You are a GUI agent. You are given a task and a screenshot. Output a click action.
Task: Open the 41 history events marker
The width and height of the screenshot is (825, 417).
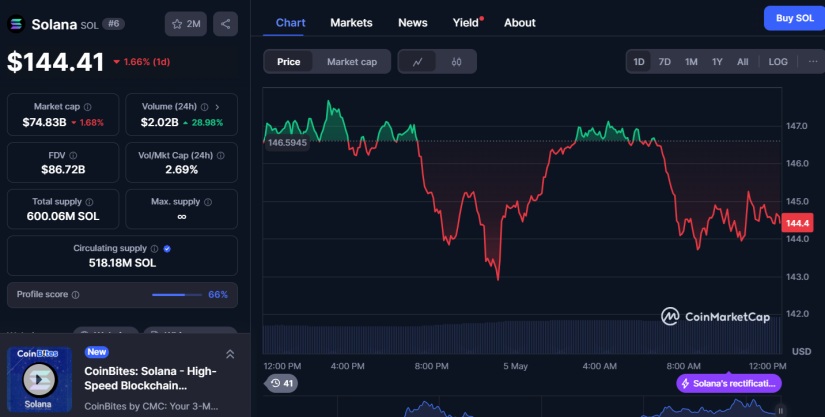[282, 383]
